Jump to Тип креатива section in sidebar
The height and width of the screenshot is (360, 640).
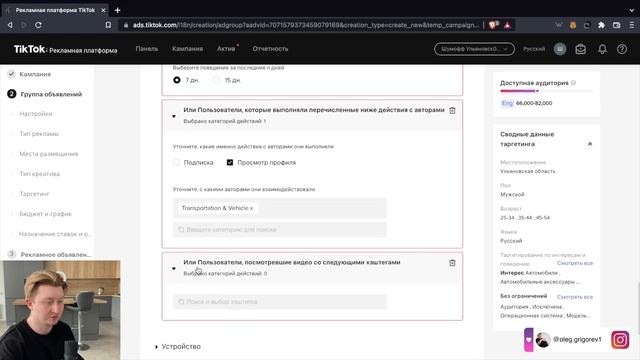(x=40, y=174)
